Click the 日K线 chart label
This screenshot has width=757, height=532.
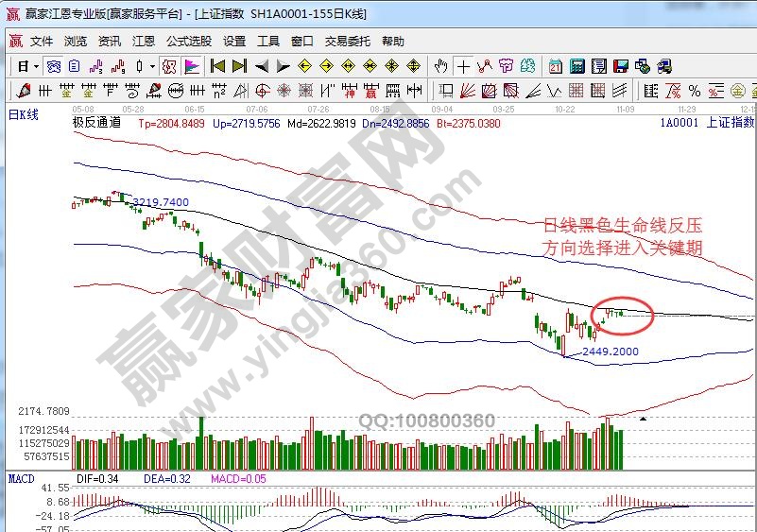click(23, 115)
